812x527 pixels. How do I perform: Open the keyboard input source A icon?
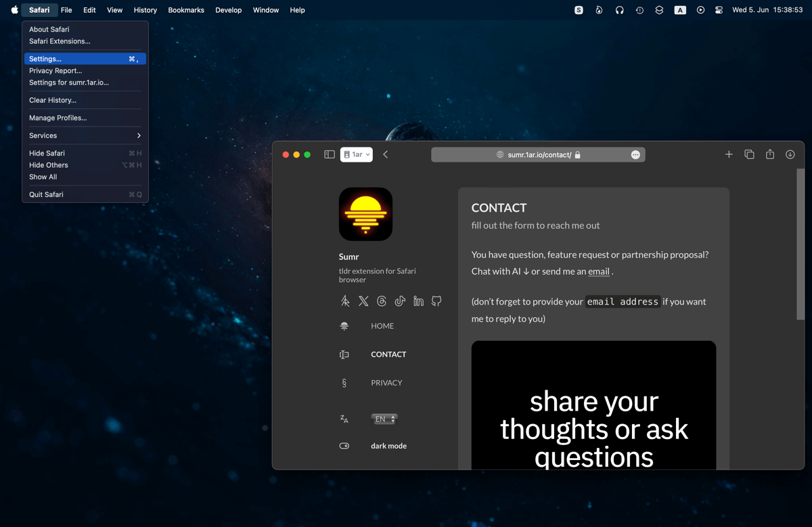click(x=680, y=10)
